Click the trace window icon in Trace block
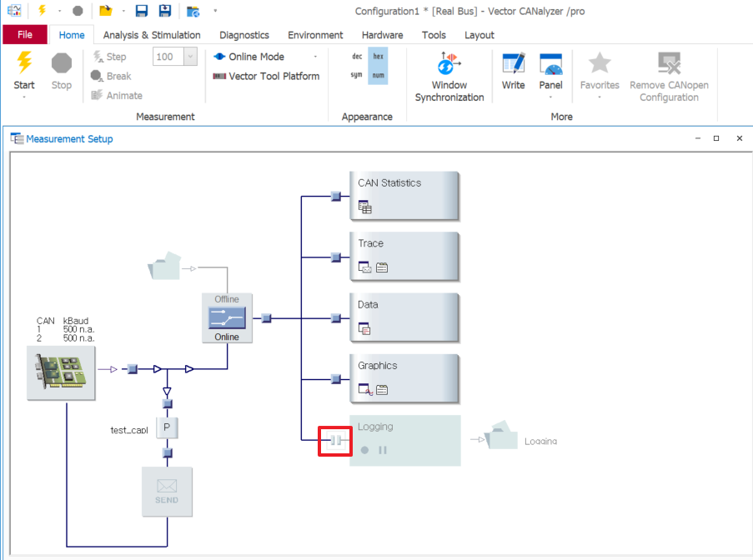Viewport: 753px width, 560px height. [x=365, y=267]
